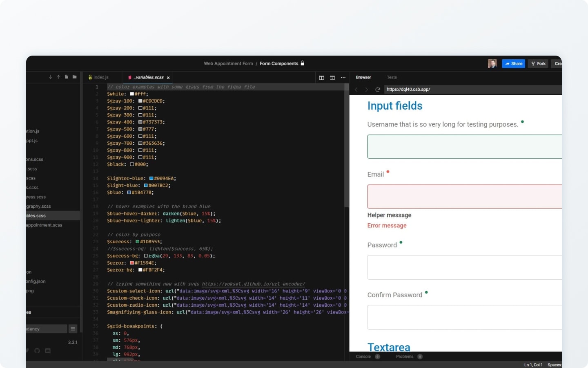Click the add dependency search field
588x368 pixels.
[47, 329]
